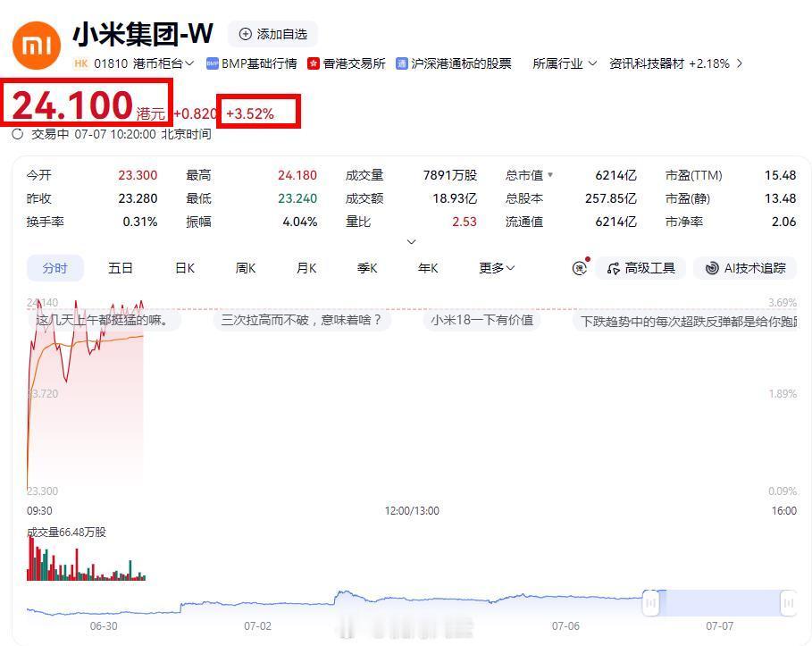Click the 市盈(静) value 13.48
Screen dimensions: 812x646
[x=781, y=198]
